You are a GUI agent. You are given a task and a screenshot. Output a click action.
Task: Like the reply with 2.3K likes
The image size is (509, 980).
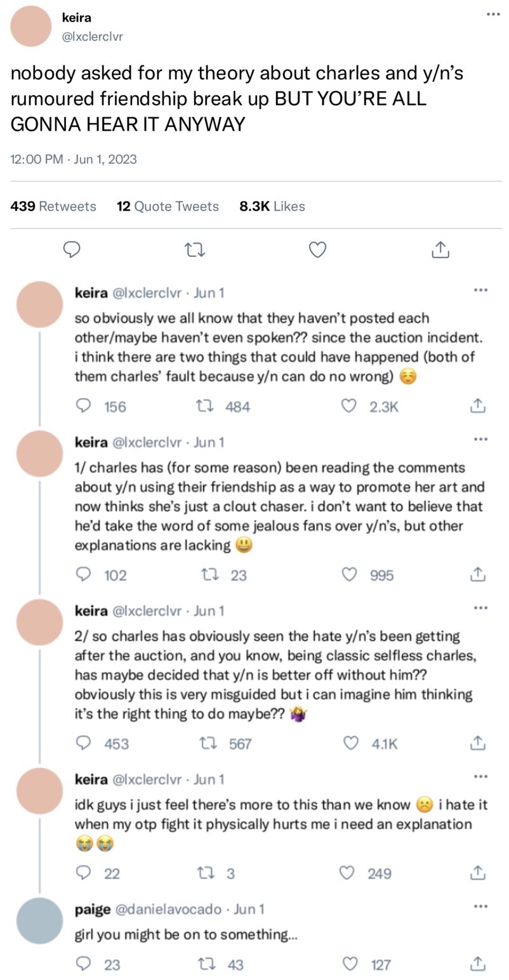pyautogui.click(x=349, y=407)
